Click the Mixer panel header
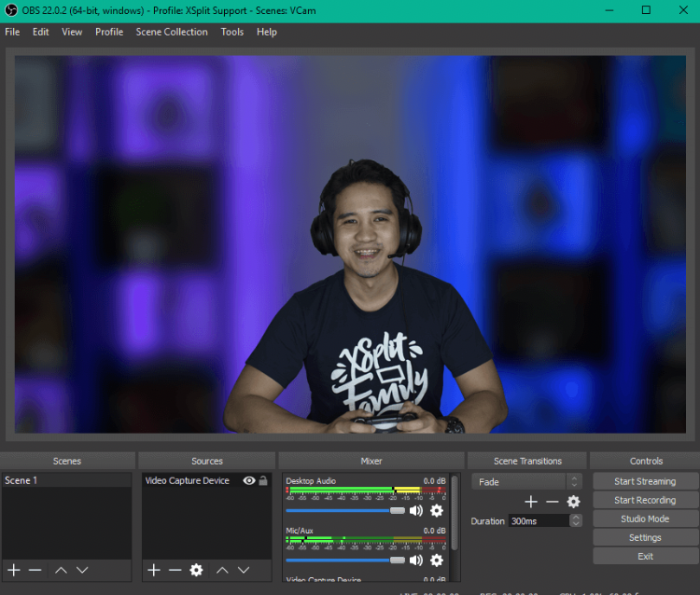 pos(371,461)
